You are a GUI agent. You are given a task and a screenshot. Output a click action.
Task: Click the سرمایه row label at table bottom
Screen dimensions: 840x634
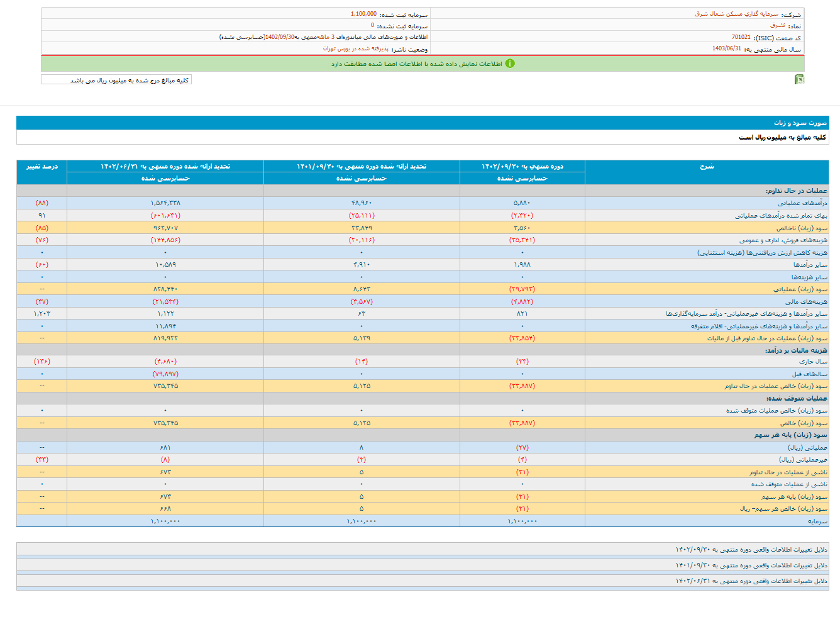(817, 521)
